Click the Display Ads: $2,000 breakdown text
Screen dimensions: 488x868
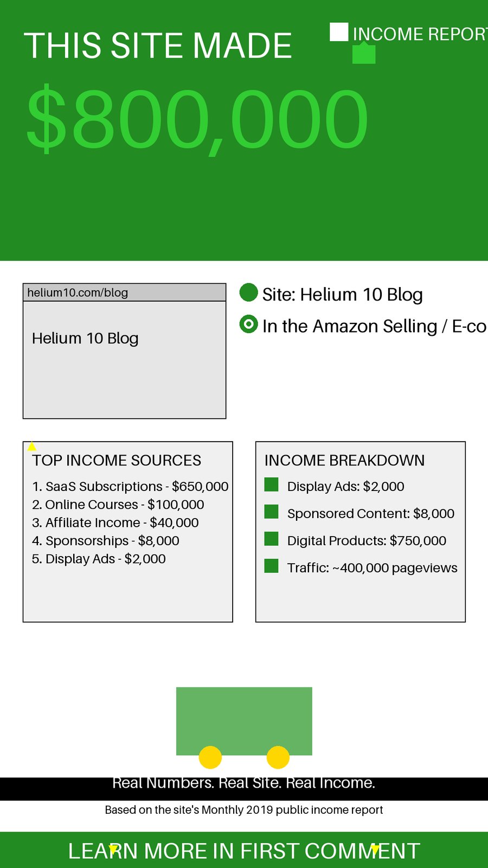[346, 487]
